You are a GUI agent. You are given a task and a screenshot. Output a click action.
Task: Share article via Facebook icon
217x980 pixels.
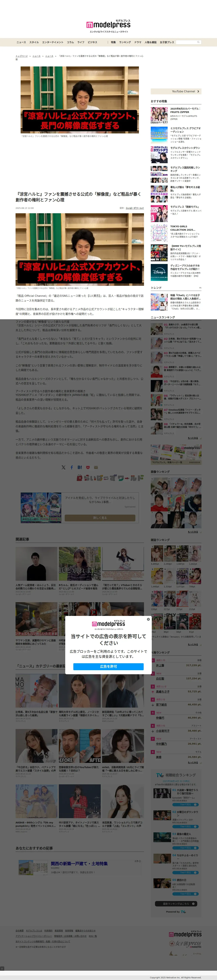tap(71, 467)
